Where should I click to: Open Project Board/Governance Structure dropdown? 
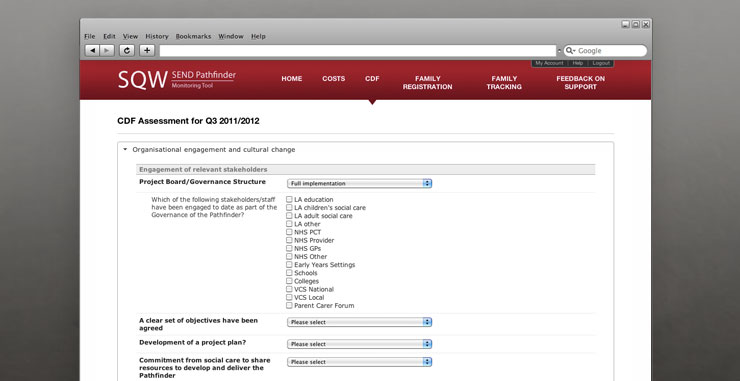pos(359,183)
